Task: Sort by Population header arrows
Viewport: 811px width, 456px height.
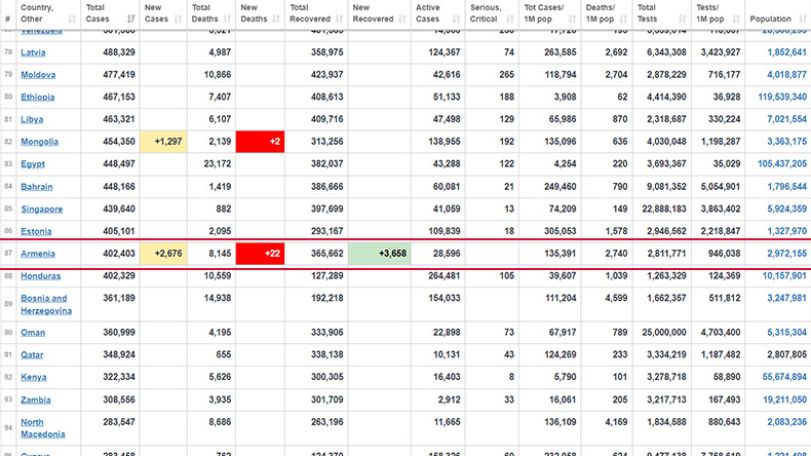Action: click(x=802, y=19)
